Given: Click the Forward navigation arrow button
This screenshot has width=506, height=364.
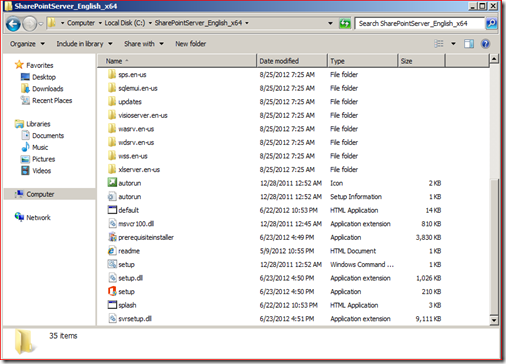Looking at the screenshot, I should click(30, 24).
